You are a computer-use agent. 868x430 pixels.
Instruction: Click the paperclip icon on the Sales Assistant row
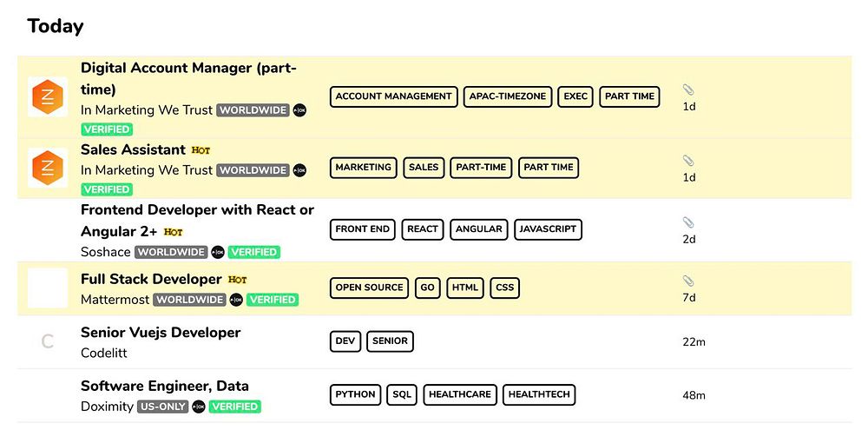[x=688, y=161]
